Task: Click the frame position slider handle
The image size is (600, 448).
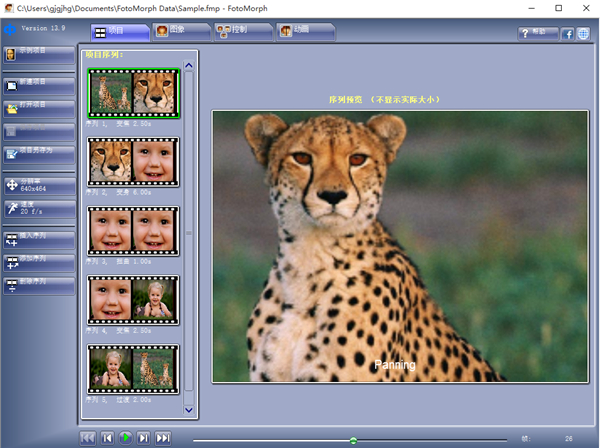Action: coord(353,440)
